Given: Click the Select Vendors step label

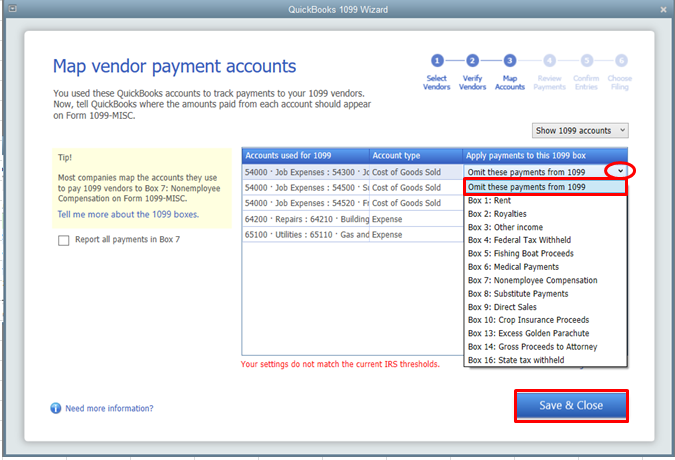Looking at the screenshot, I should coord(437,82).
